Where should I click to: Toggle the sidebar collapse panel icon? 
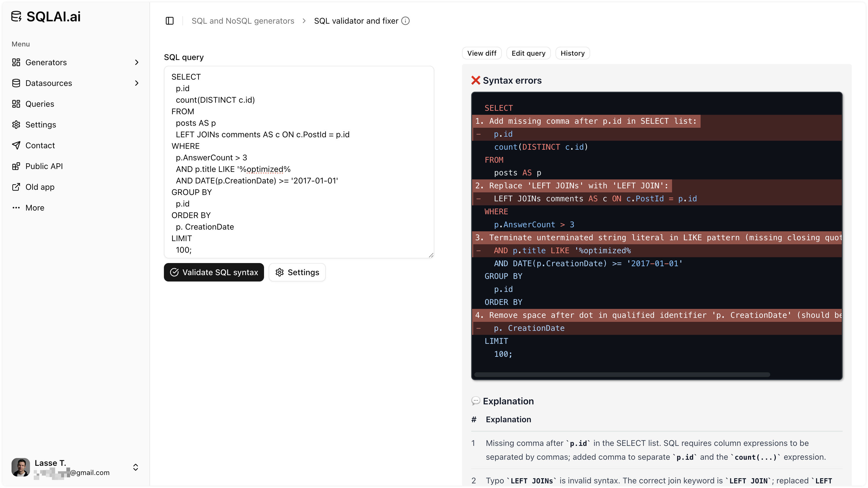(169, 20)
